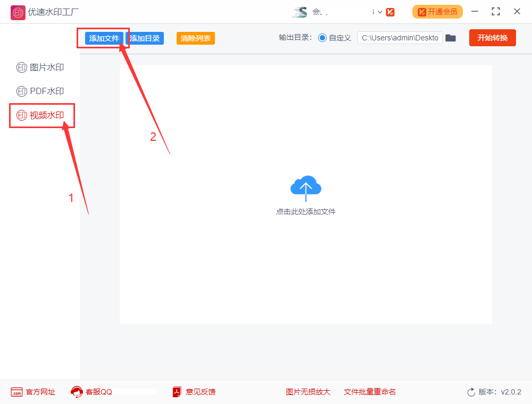Click the 添加目录 add directory button
The height and width of the screenshot is (404, 532).
pos(144,38)
